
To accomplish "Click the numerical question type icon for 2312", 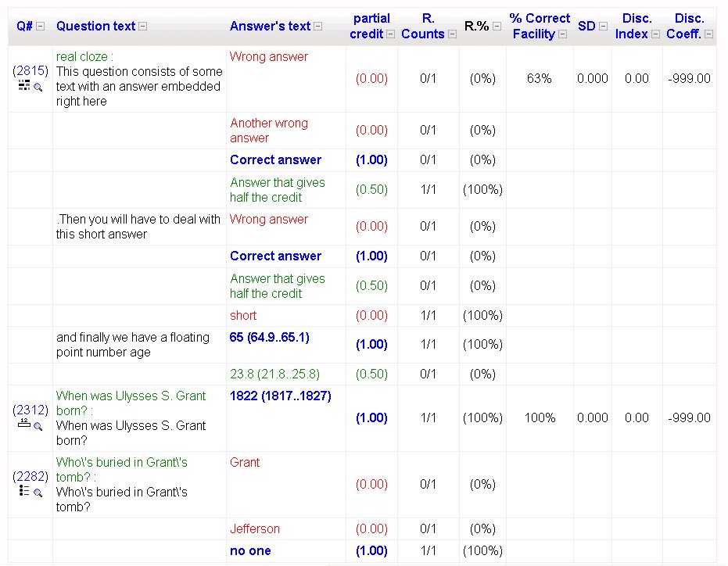I will tap(23, 424).
